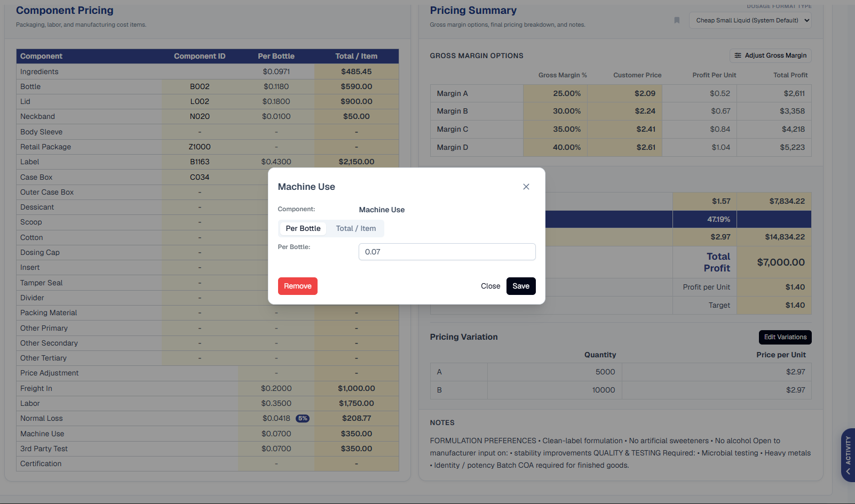Save the Machine Use value
This screenshot has height=504, width=855.
click(521, 286)
